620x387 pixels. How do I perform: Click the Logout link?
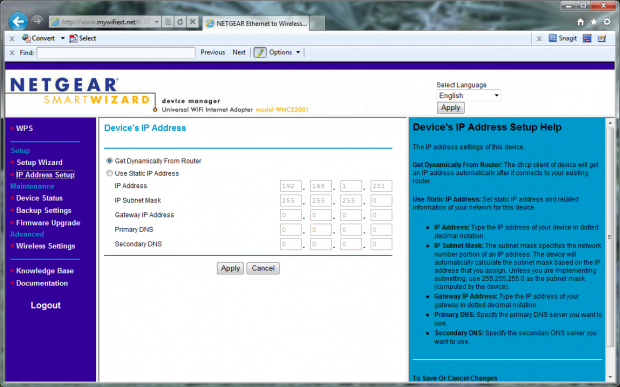(x=45, y=305)
